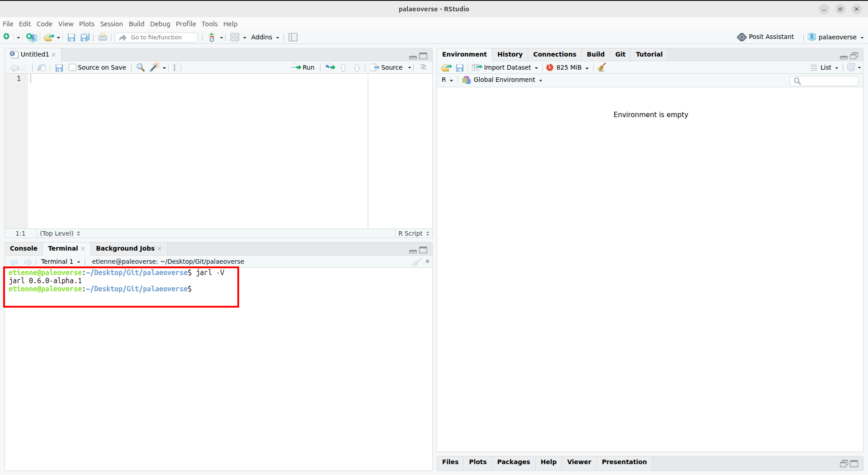Click Go to previous section up arrow
Viewport: 868px width, 475px height.
344,67
